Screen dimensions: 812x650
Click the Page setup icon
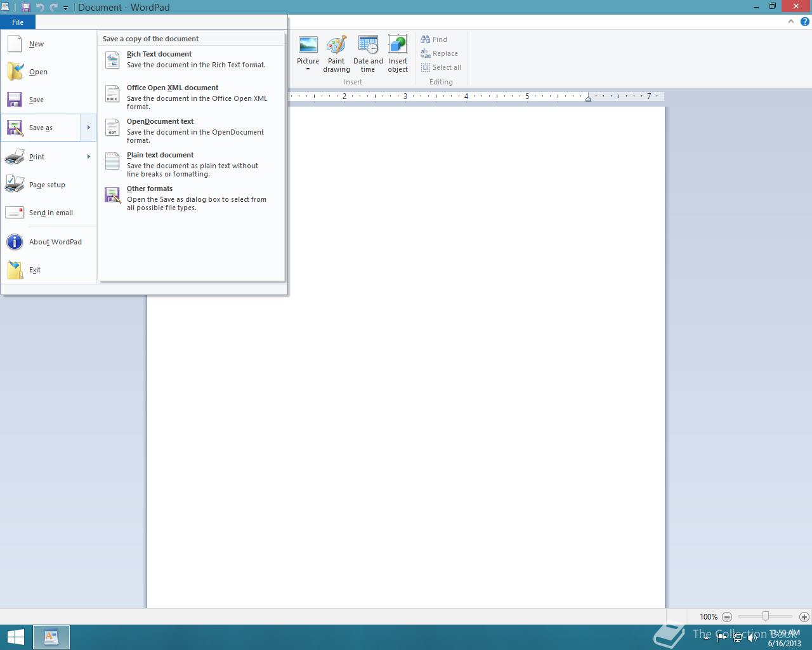point(15,184)
